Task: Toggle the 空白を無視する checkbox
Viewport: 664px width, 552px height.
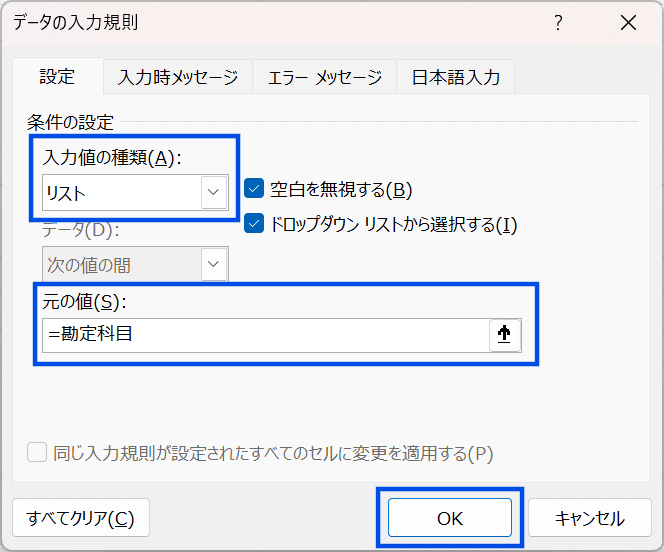Action: pos(254,189)
